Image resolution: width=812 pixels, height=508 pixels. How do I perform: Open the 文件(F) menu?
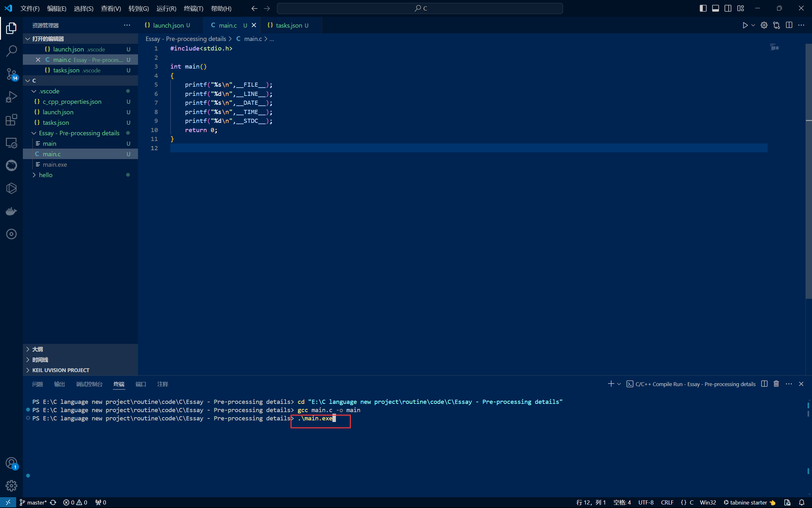click(30, 8)
